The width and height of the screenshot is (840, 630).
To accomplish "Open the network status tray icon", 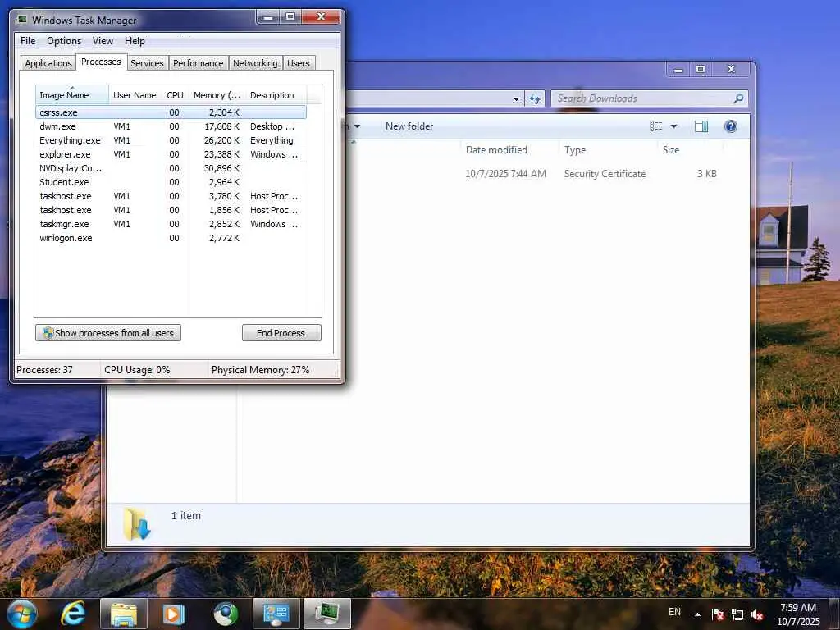I will (x=737, y=614).
